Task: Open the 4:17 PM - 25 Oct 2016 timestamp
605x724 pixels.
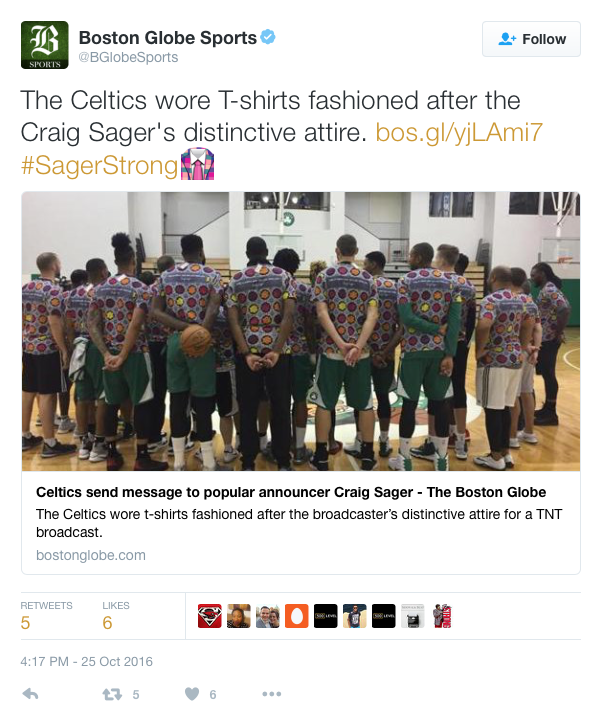Action: [86, 662]
